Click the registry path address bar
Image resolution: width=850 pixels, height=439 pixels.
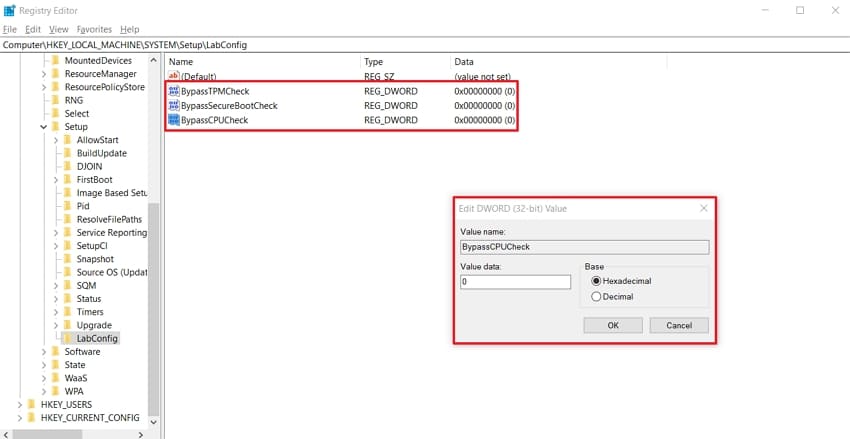pyautogui.click(x=425, y=45)
